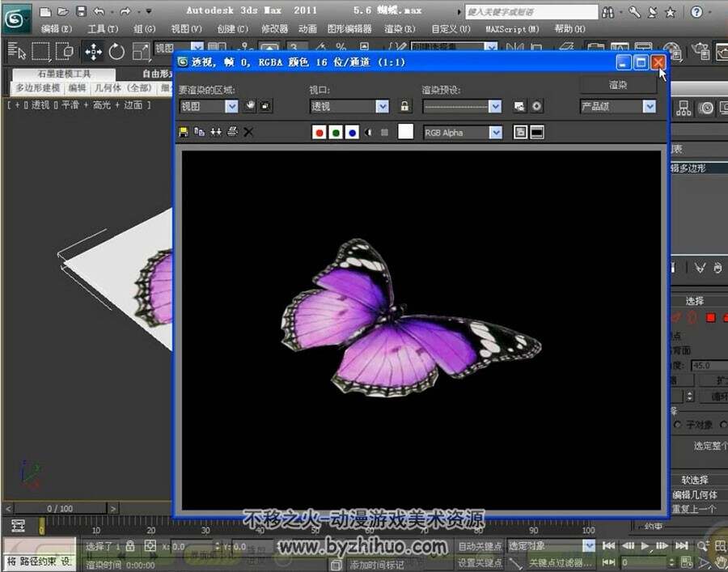
Task: Open the reference coordinate system dropdown on main toolbar
Action: (178, 49)
